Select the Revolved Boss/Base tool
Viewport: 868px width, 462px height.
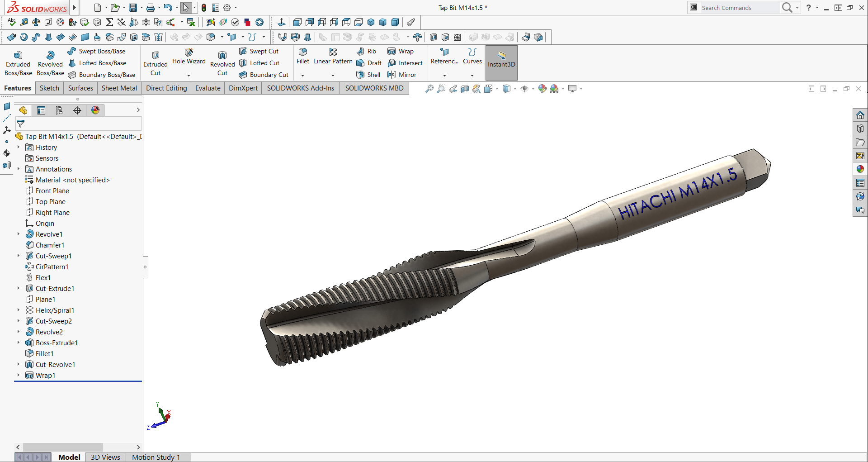[50, 63]
